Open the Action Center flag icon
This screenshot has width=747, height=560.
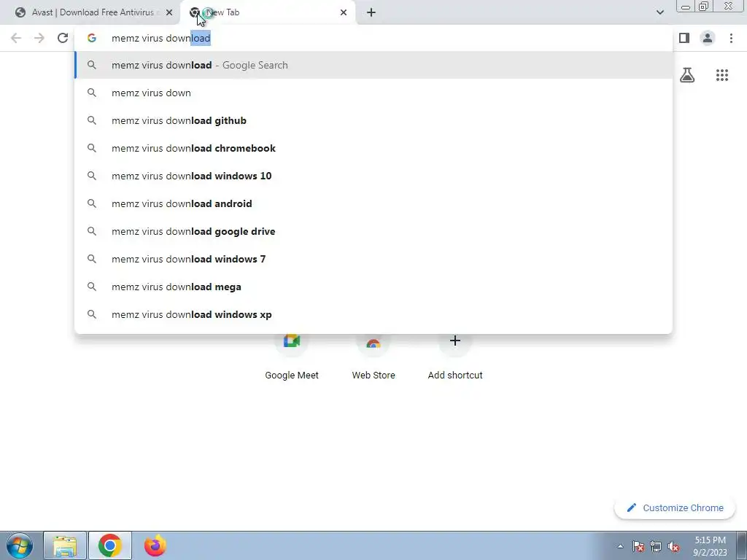pos(638,546)
